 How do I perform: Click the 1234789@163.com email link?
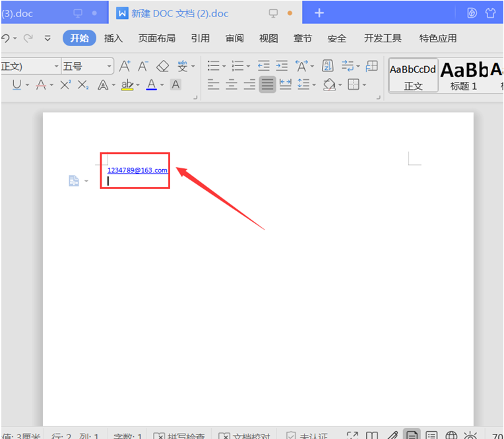click(137, 170)
